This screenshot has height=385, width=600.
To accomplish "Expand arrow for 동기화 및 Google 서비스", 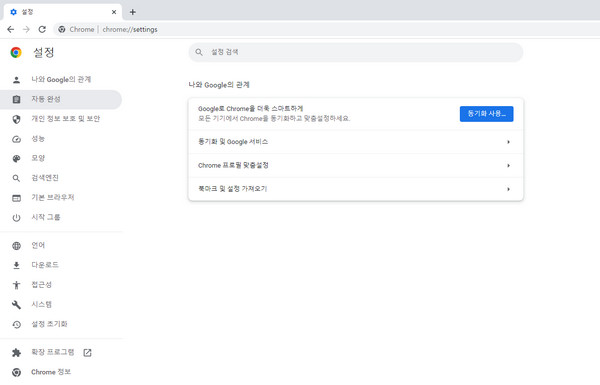I will click(508, 142).
